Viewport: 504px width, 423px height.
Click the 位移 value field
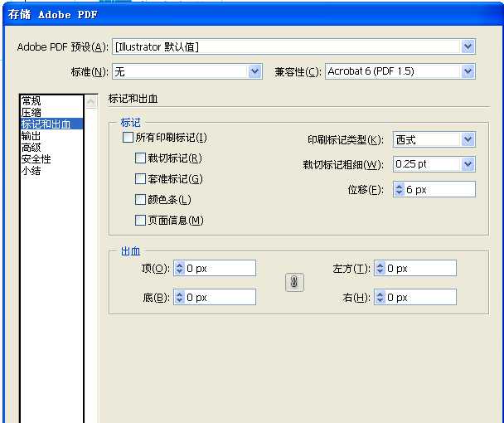[439, 189]
